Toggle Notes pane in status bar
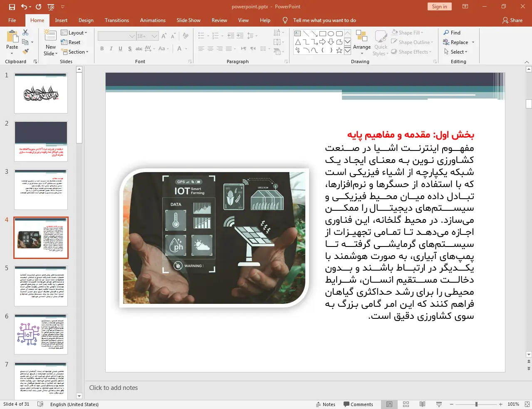The height and width of the screenshot is (409, 532). 326,404
